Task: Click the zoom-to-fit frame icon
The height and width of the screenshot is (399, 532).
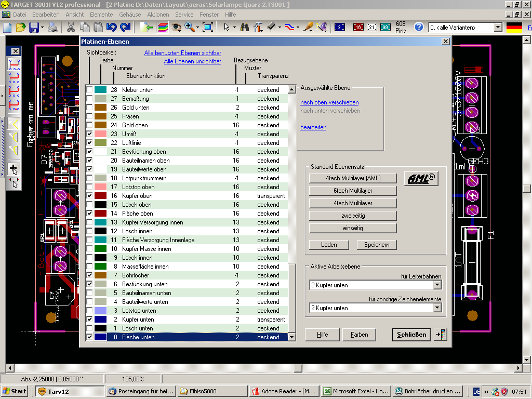Action: click(x=208, y=27)
